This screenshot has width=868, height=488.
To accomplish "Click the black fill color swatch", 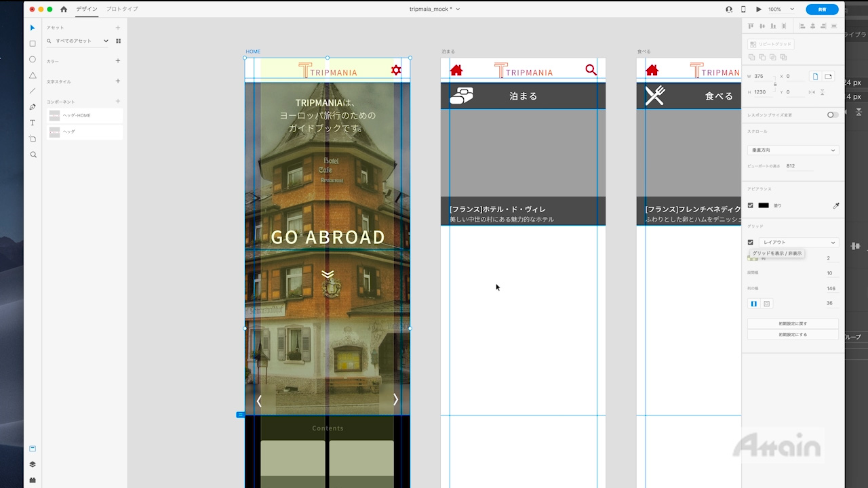I will pos(764,205).
